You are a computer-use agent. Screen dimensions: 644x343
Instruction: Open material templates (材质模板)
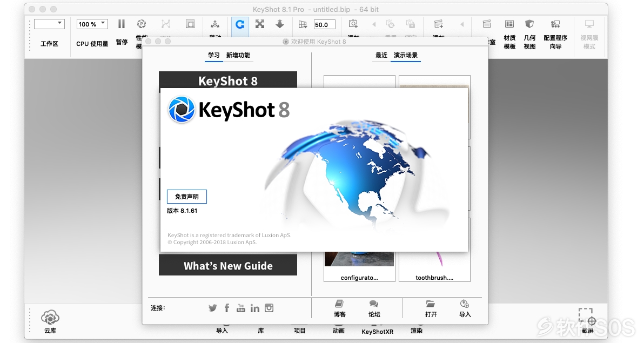pyautogui.click(x=509, y=33)
